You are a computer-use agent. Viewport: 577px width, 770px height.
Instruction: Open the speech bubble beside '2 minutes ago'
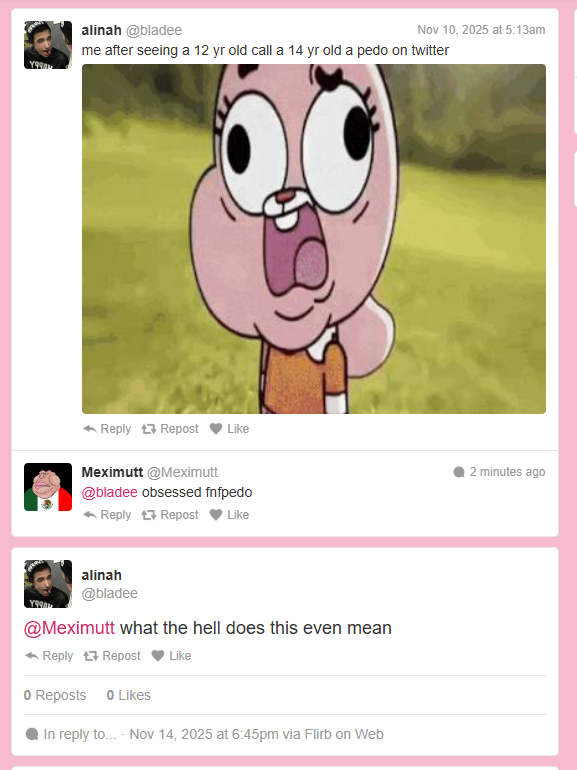(459, 472)
